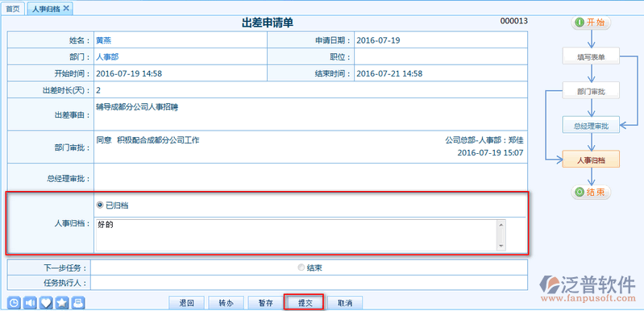
Task: Click the speaker announce icon
Action: [x=30, y=303]
